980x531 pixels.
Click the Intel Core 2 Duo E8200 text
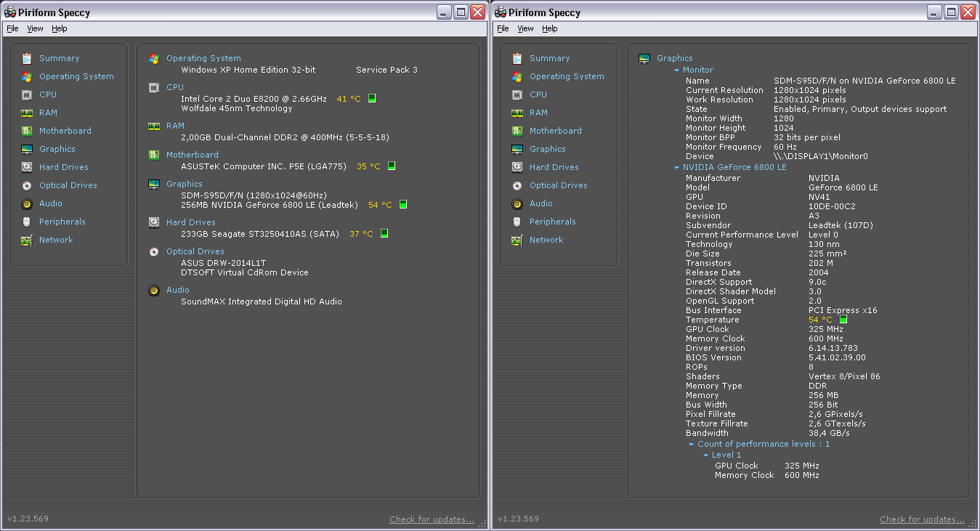(x=254, y=99)
